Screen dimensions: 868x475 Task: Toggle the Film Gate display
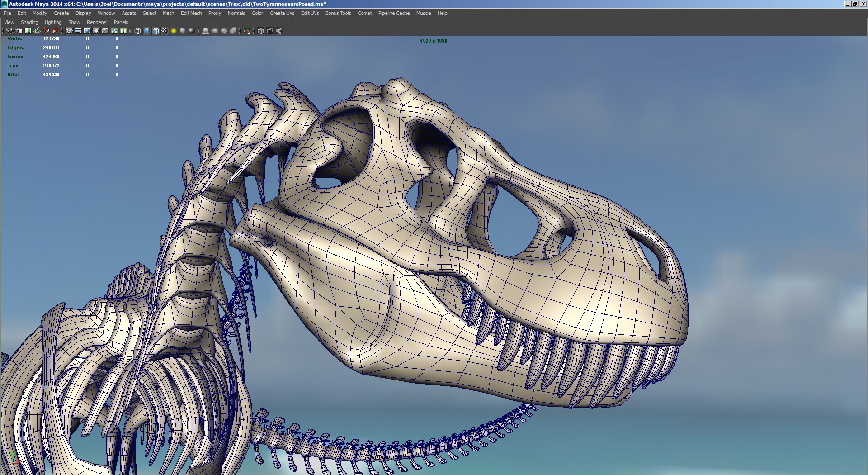[x=78, y=31]
